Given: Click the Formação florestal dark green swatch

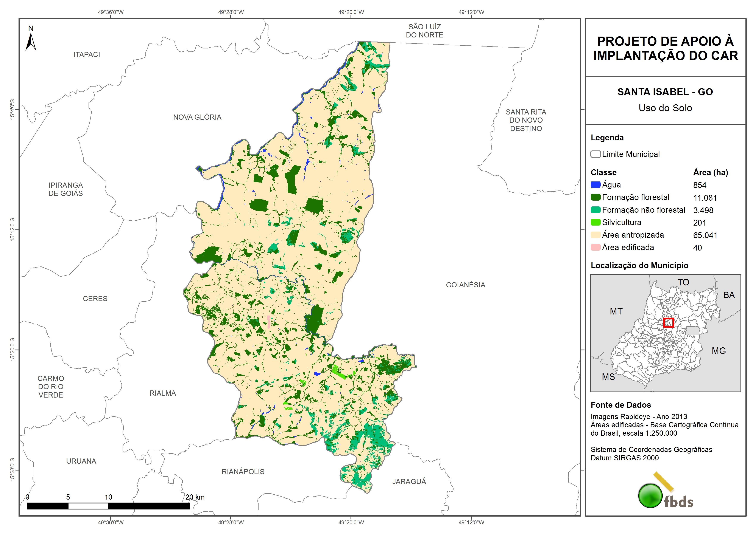Looking at the screenshot, I should pos(595,197).
